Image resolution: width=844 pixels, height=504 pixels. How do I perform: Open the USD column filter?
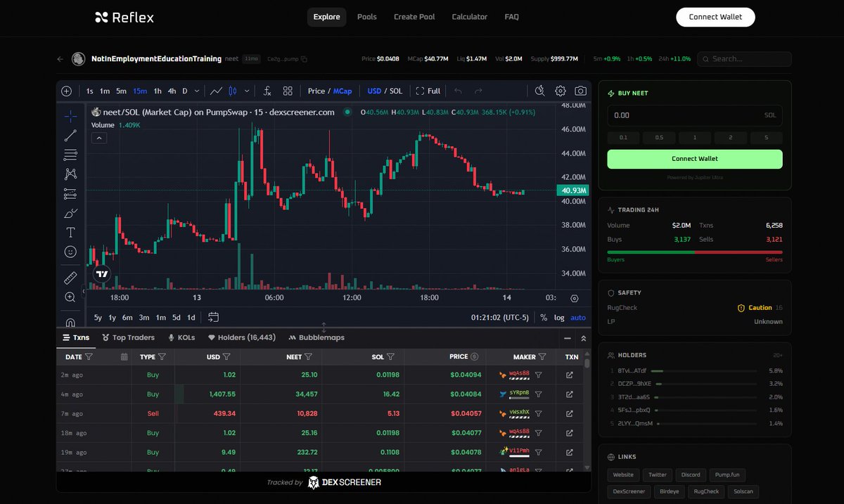point(226,356)
